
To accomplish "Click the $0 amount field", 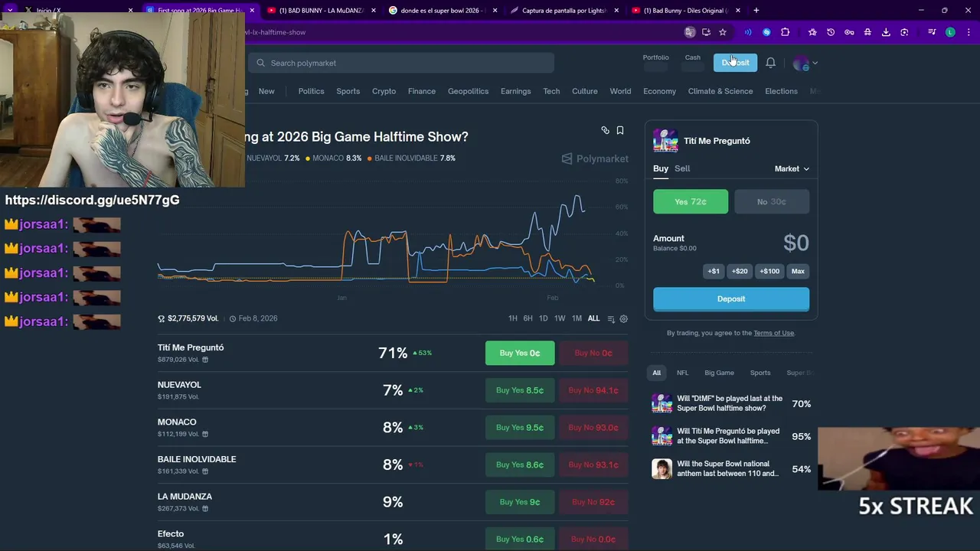I will coord(795,243).
